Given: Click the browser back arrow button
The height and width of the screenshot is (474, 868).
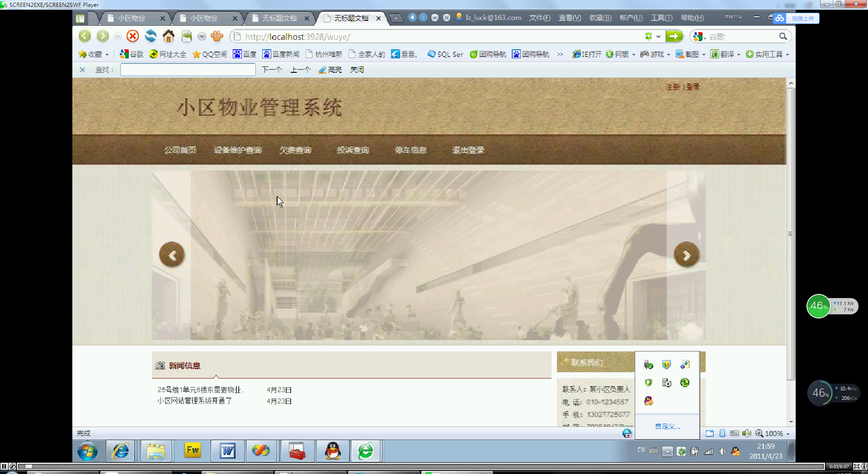Looking at the screenshot, I should pos(85,36).
